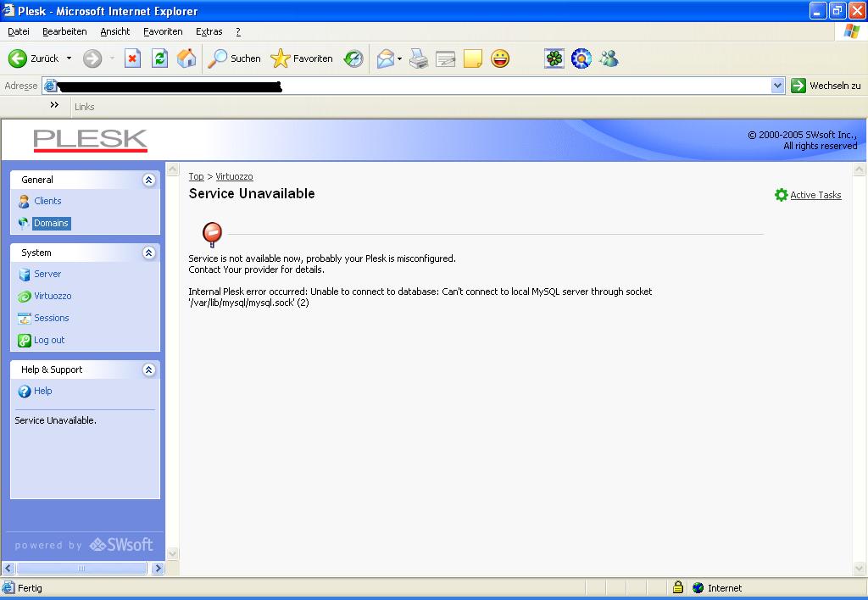The image size is (868, 600).
Task: Open the Clients sidebar link
Action: click(47, 201)
